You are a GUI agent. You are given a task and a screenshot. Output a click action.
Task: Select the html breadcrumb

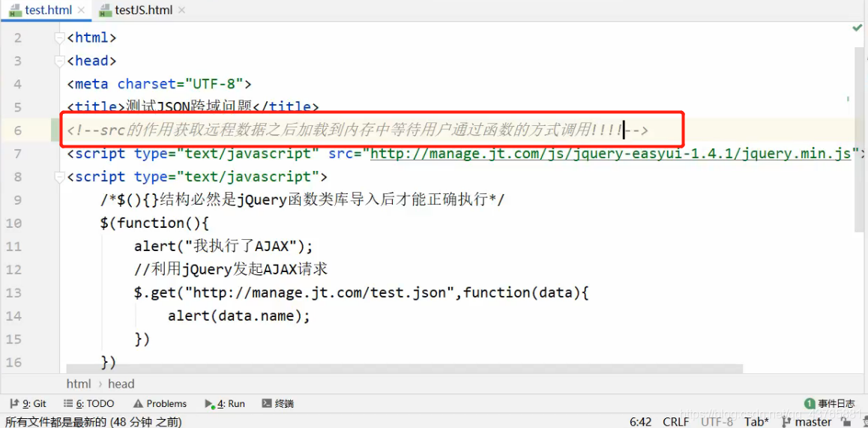tap(79, 384)
